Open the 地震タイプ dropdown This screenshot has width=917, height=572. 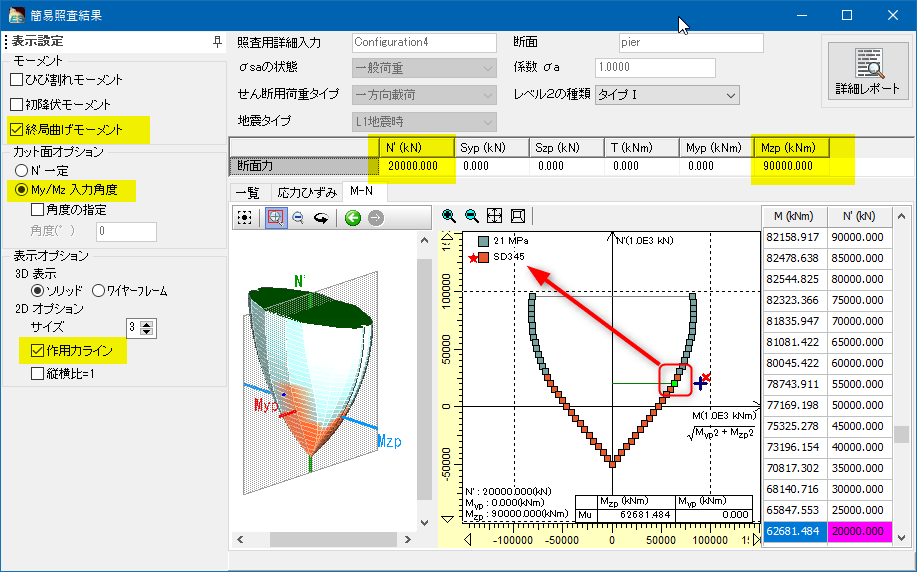425,122
